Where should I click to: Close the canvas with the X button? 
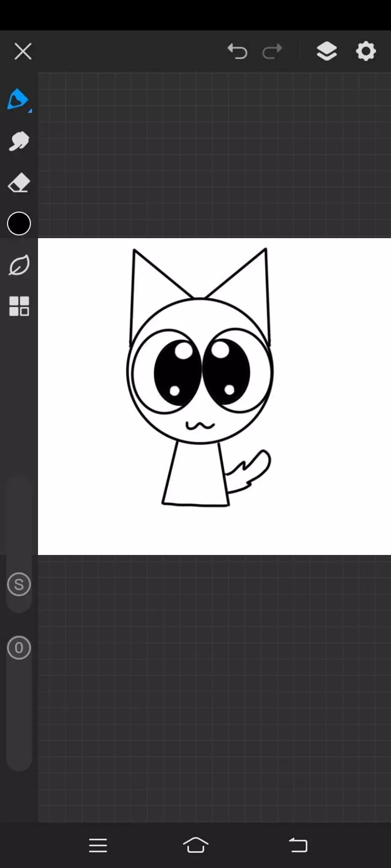pyautogui.click(x=23, y=52)
